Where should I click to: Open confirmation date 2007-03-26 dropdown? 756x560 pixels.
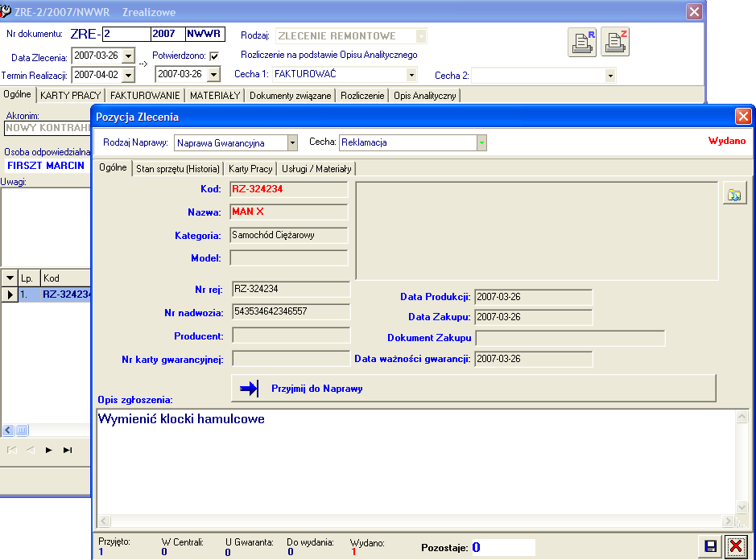click(x=213, y=74)
